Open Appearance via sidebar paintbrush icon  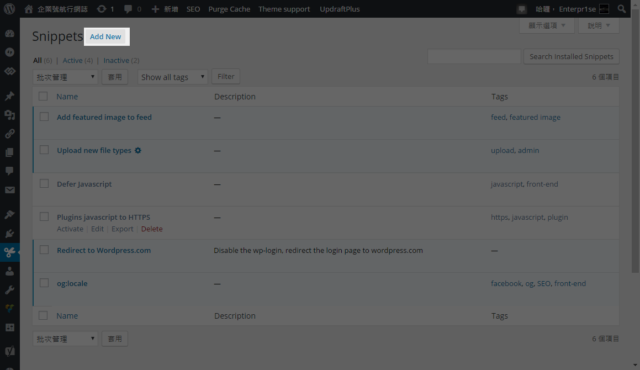[x=9, y=215]
